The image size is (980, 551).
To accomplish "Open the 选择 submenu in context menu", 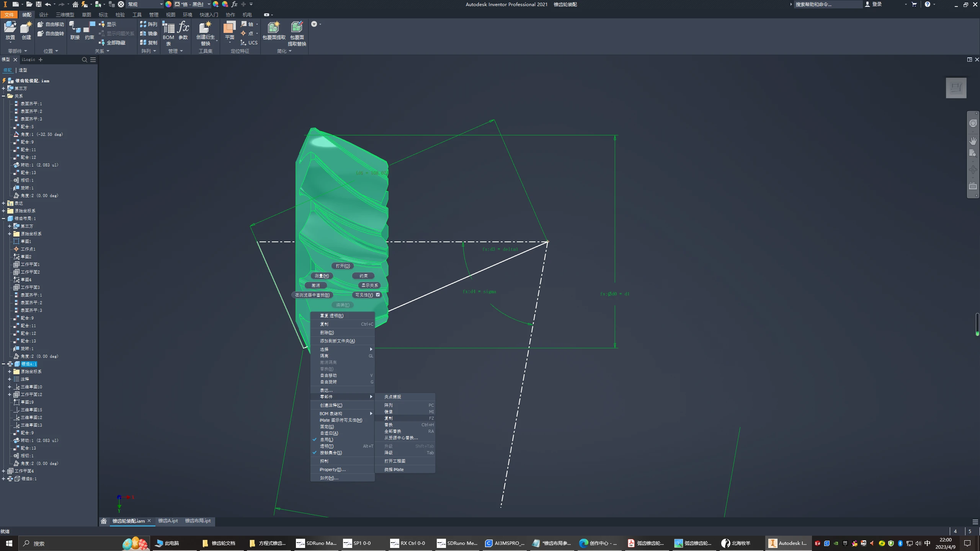I will (342, 349).
